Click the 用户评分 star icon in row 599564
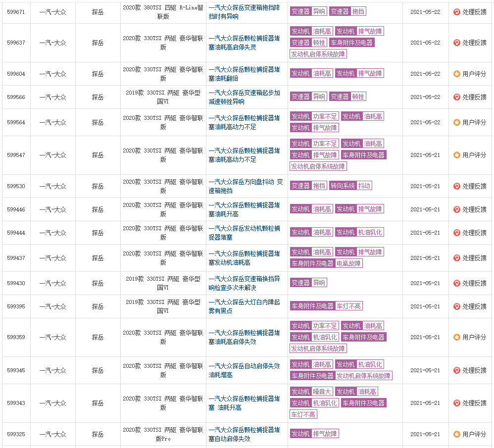Screen dimensions: 494x448 pos(456,122)
